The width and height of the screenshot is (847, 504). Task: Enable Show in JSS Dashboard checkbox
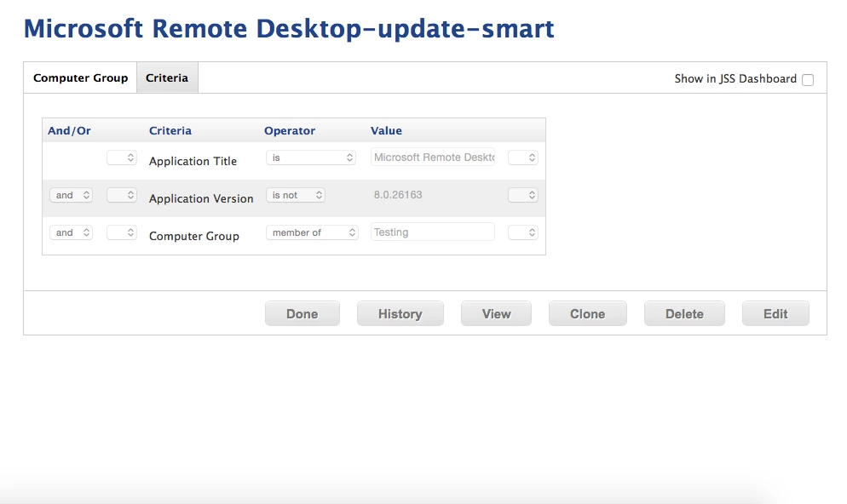coord(808,79)
